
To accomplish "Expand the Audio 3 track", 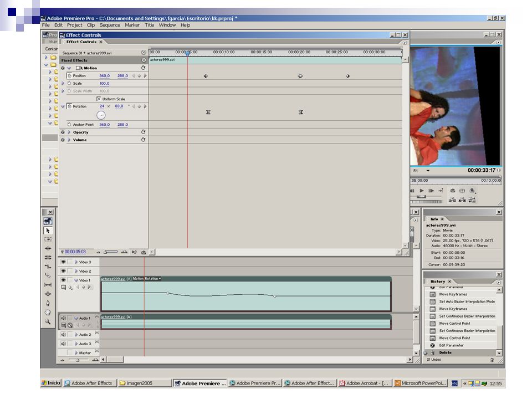I will tap(76, 344).
